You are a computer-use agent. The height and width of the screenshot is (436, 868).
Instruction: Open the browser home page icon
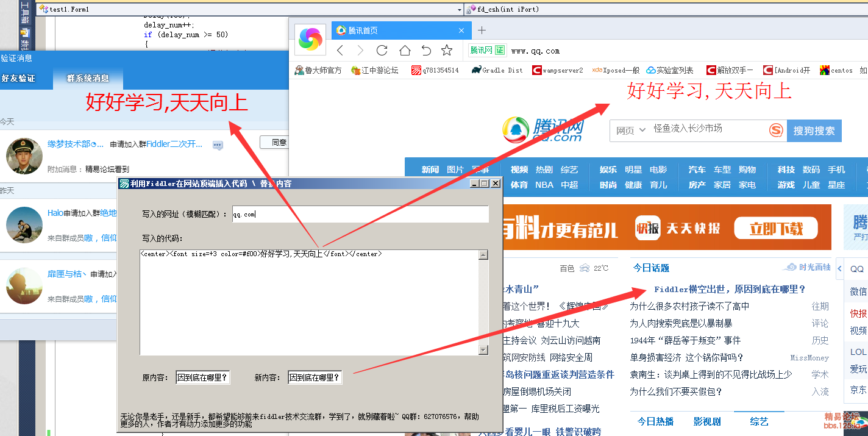coord(404,50)
